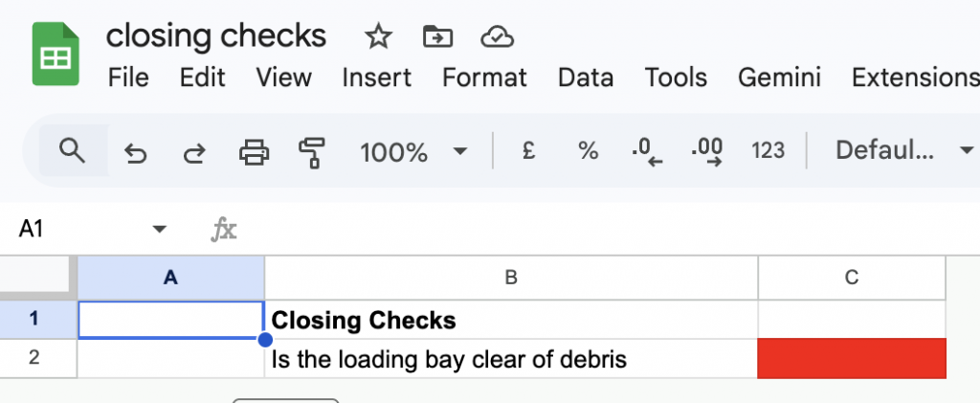Check the cloud document status icon
Image resolution: width=980 pixels, height=403 pixels.
tap(497, 37)
